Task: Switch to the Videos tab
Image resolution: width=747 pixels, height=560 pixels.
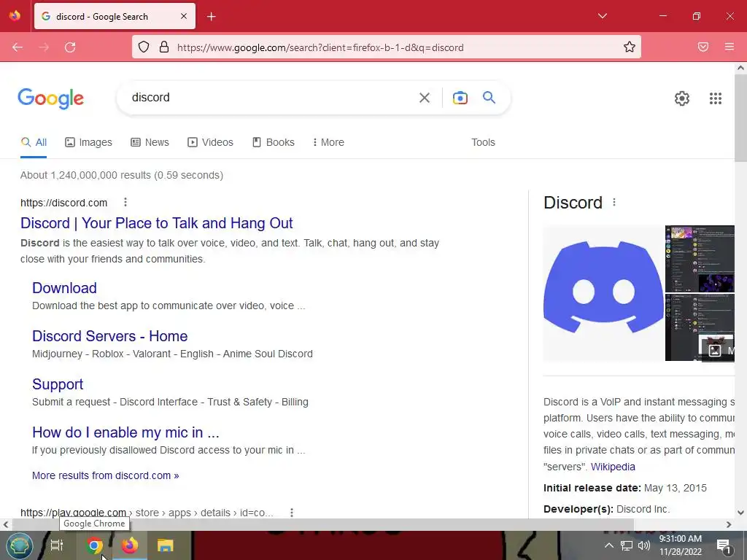Action: [x=211, y=142]
